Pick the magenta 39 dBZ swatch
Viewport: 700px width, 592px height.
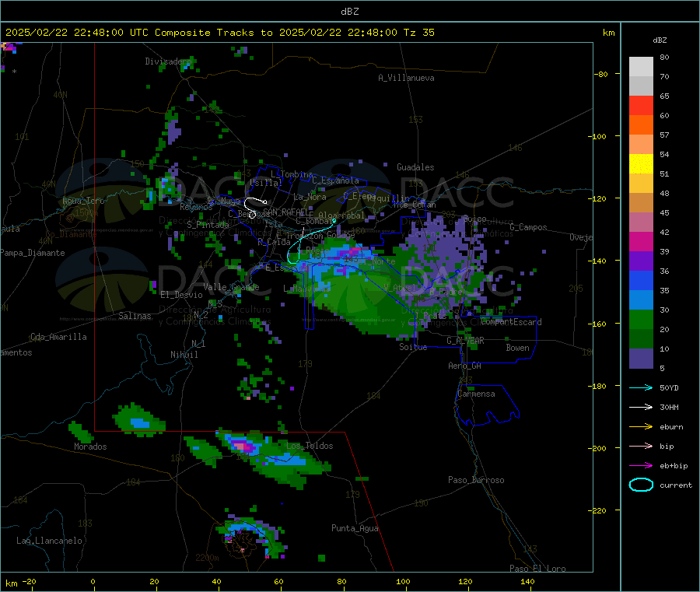click(641, 241)
